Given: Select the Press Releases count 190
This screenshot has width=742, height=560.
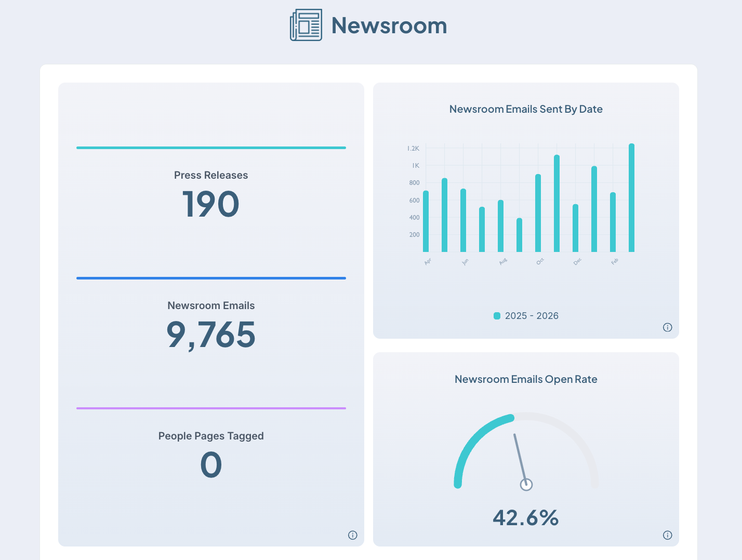Looking at the screenshot, I should click(211, 204).
